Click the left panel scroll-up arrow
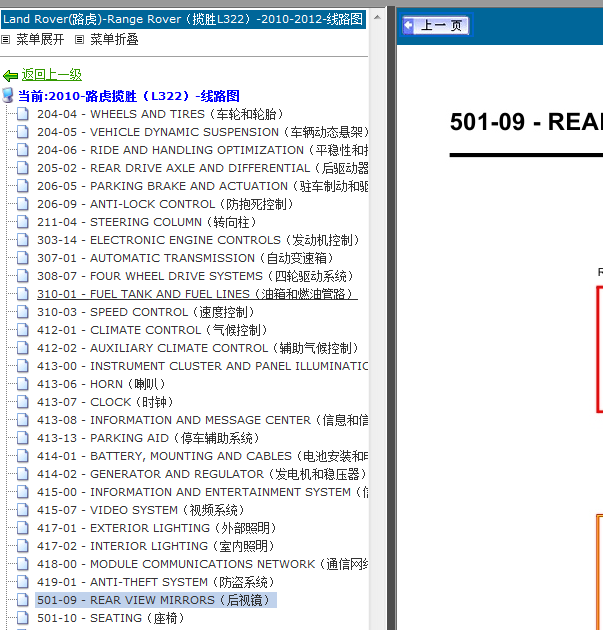This screenshot has width=603, height=630. (x=377, y=17)
